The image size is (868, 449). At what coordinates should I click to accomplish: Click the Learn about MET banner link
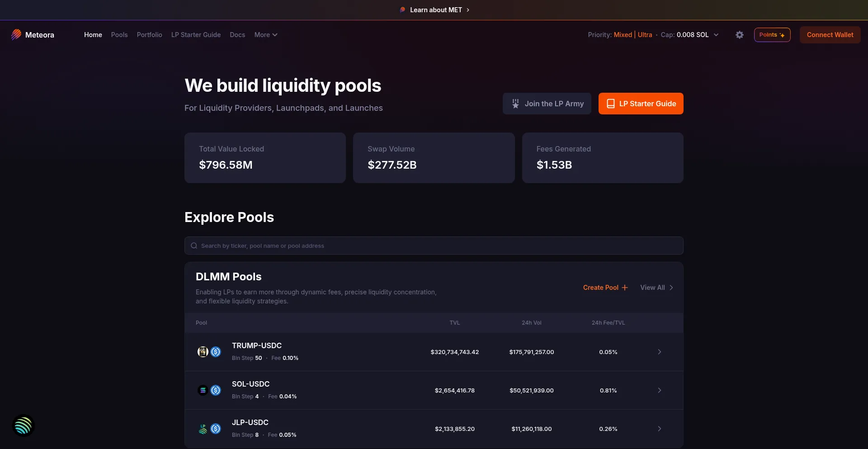435,10
